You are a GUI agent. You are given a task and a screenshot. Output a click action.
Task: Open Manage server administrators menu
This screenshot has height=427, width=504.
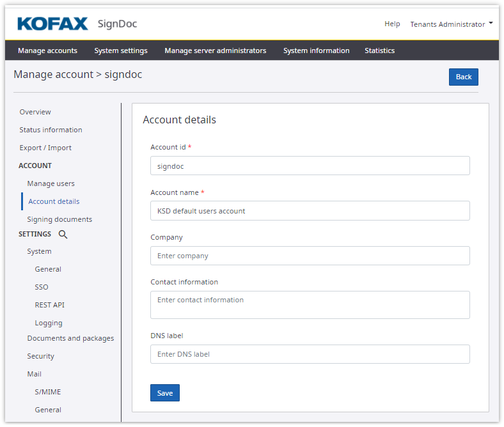(x=215, y=50)
